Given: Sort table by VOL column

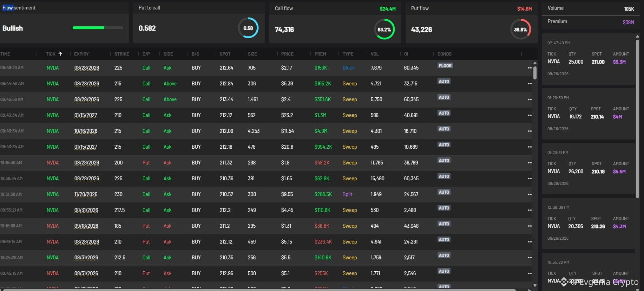Looking at the screenshot, I should pos(375,54).
